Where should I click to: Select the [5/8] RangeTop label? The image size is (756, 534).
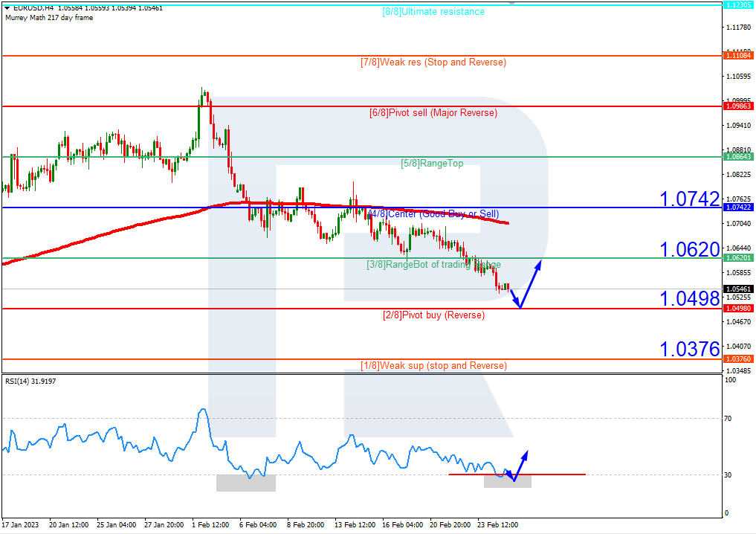coord(431,164)
